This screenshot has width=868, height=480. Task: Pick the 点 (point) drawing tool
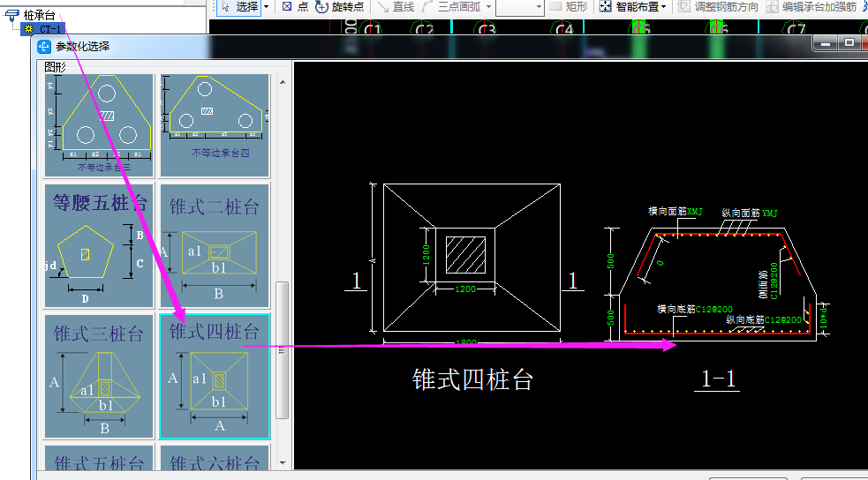click(295, 7)
